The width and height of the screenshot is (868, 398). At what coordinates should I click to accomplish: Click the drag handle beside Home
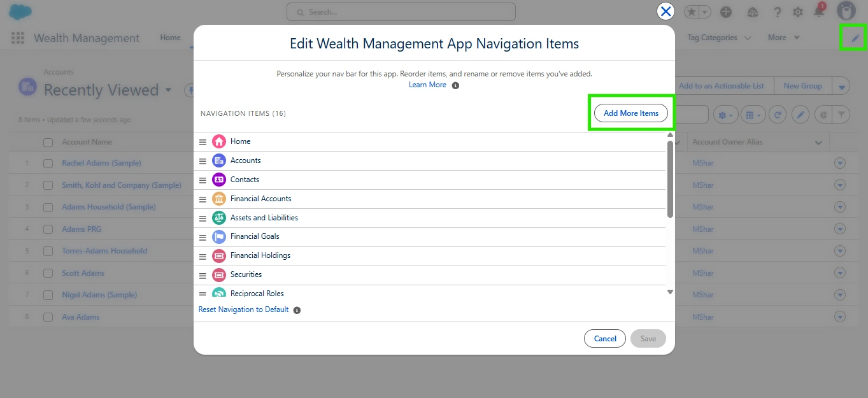(x=203, y=142)
